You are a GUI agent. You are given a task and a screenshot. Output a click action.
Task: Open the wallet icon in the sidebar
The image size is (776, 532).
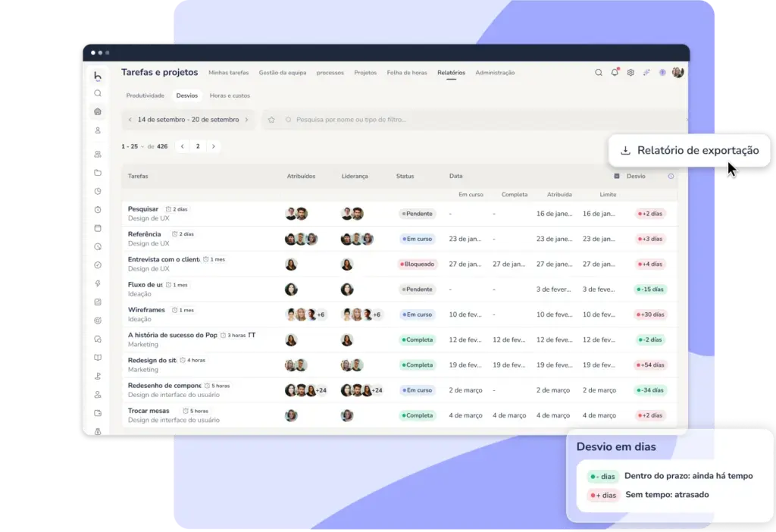click(98, 413)
